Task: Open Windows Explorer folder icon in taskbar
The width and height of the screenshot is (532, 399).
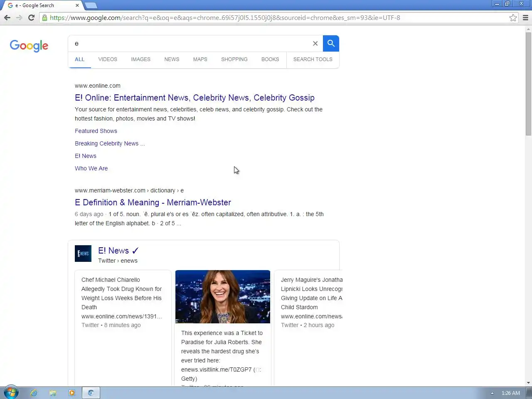Action: (53, 393)
